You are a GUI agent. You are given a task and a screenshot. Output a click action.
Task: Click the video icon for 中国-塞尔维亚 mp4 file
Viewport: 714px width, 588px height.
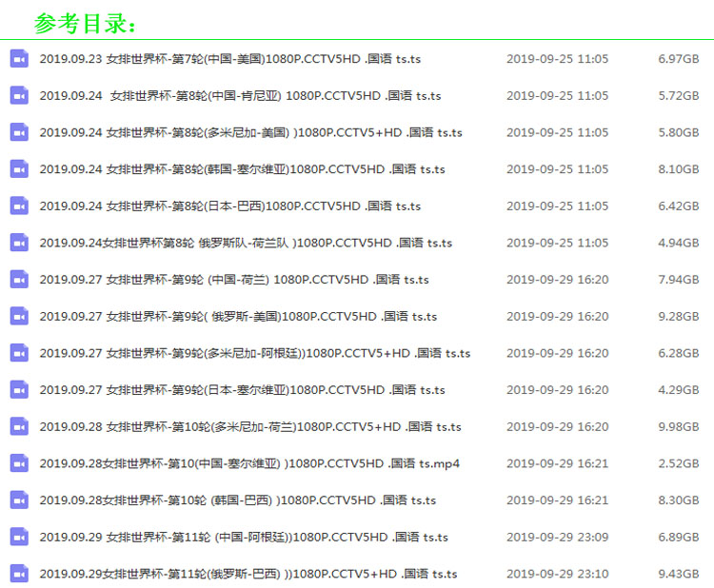[x=19, y=463]
